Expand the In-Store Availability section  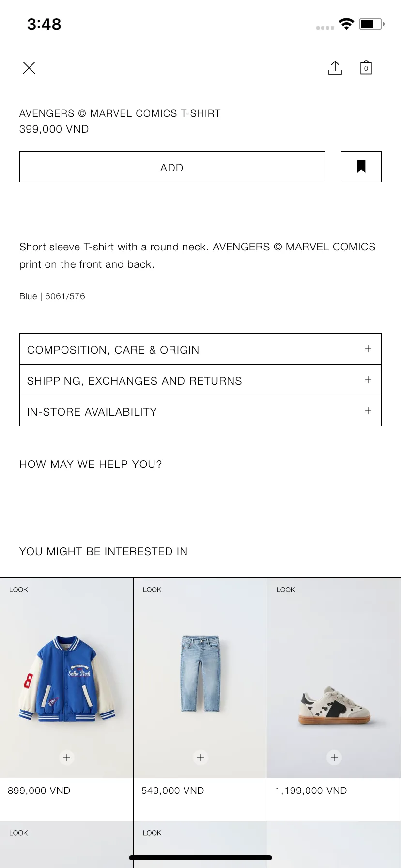tap(200, 411)
